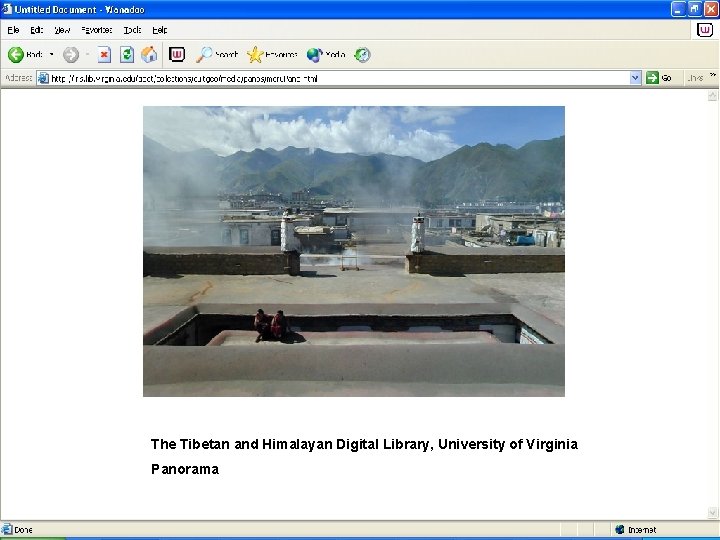Click the window title bar document icon
This screenshot has width=720, height=540.
6,9
